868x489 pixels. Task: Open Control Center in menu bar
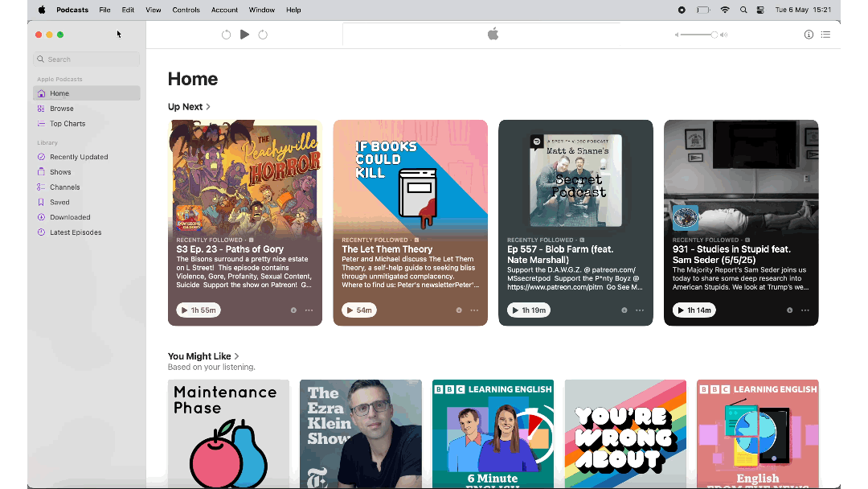coord(760,10)
